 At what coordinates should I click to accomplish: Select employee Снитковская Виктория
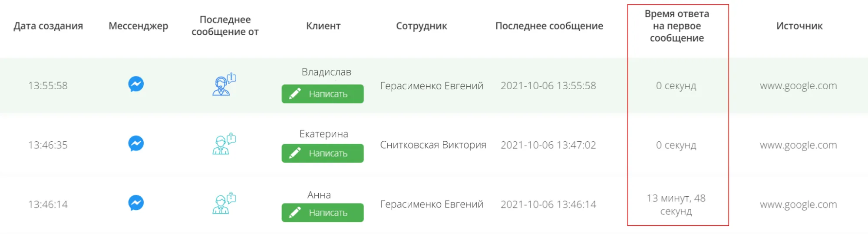click(433, 145)
